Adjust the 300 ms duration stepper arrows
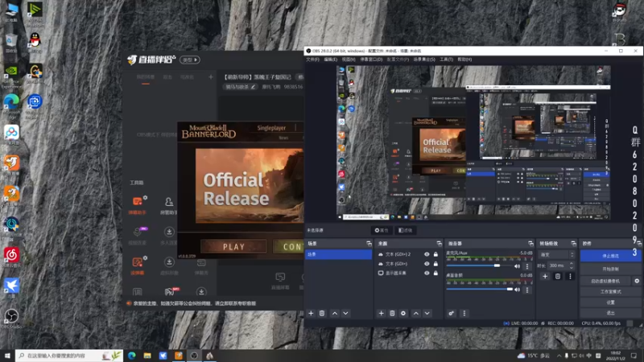Viewport: 644px width, 362px height. [x=572, y=265]
